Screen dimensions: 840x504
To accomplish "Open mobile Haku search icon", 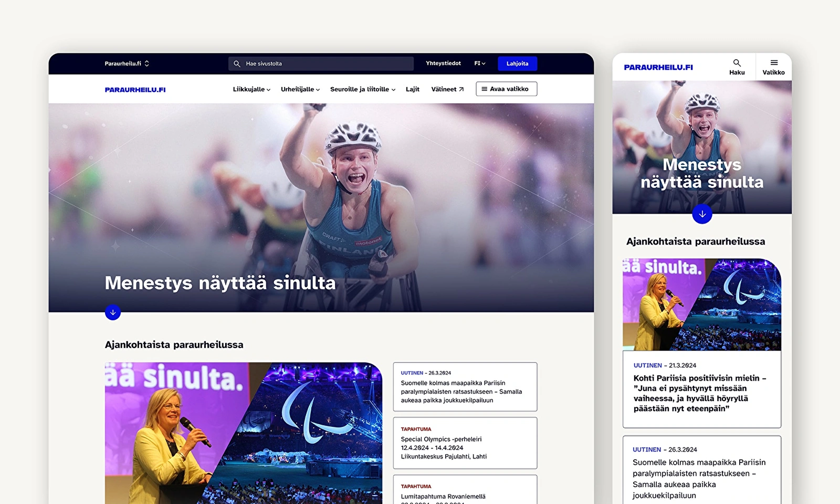I will click(x=737, y=67).
